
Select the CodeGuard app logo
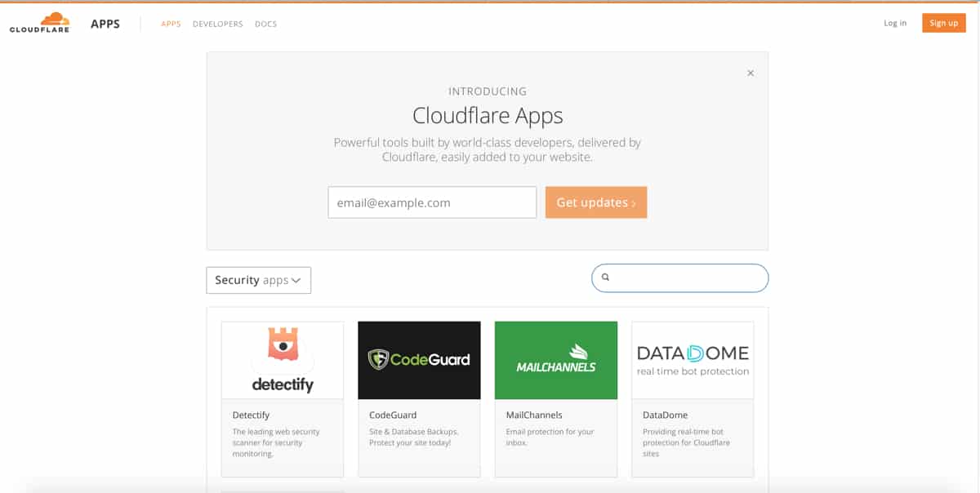pos(419,360)
